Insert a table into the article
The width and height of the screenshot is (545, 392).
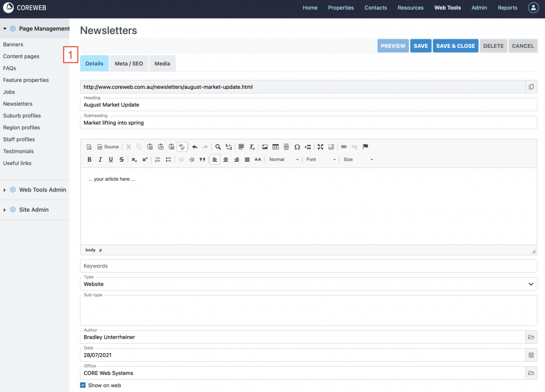(x=276, y=147)
